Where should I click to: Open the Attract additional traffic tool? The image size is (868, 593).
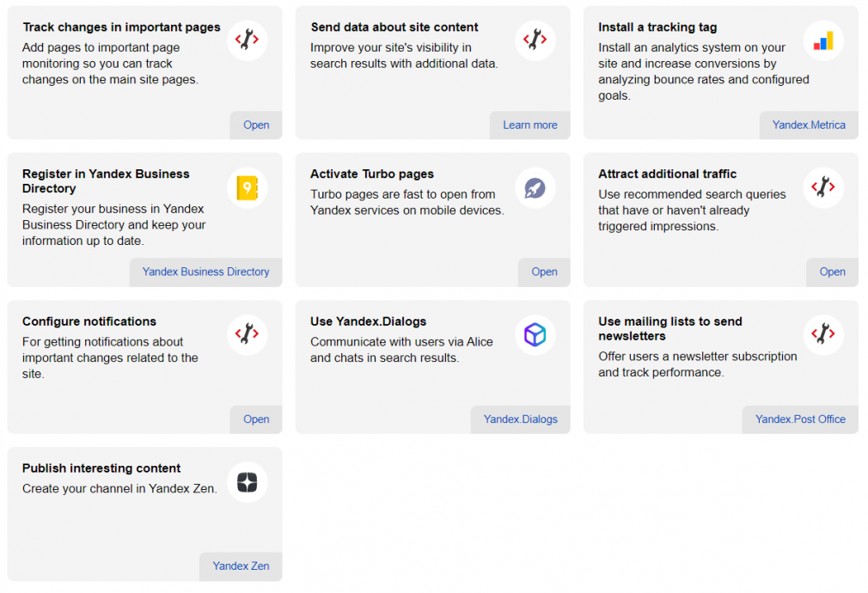[x=832, y=272]
